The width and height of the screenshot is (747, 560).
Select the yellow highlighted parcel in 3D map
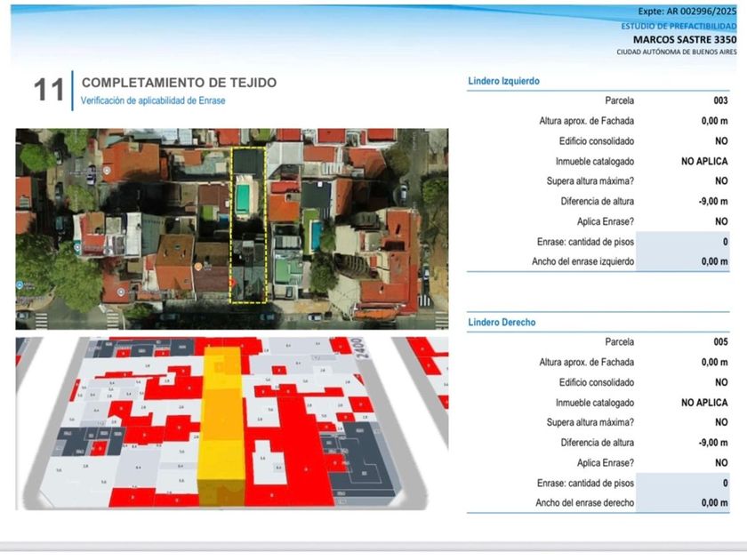[222, 426]
